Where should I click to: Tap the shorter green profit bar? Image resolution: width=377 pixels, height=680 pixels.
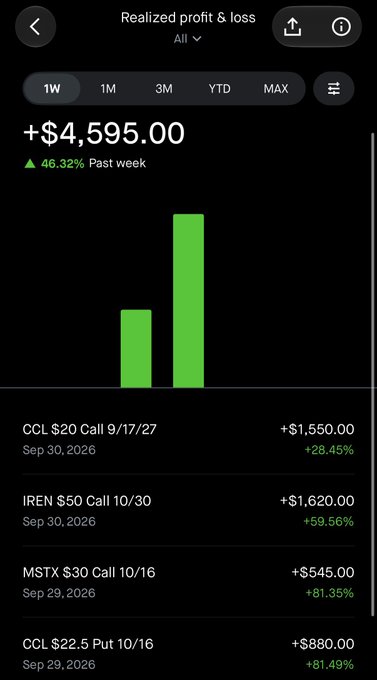click(136, 349)
